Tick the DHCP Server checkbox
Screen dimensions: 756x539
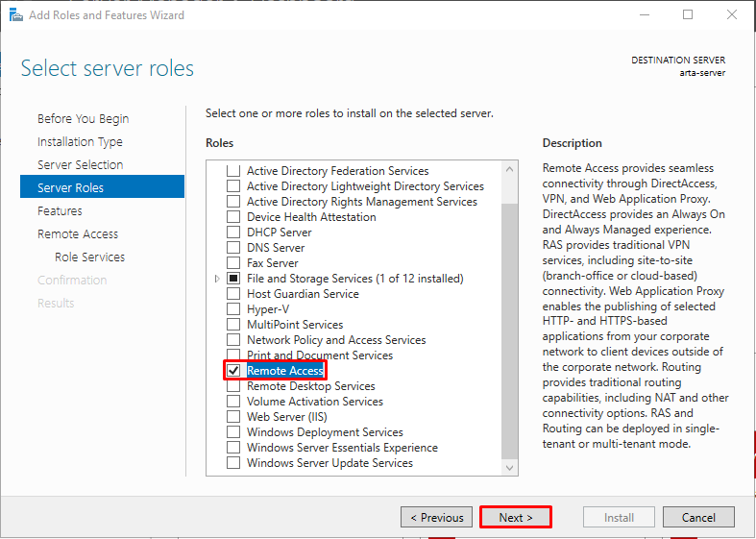pos(233,233)
